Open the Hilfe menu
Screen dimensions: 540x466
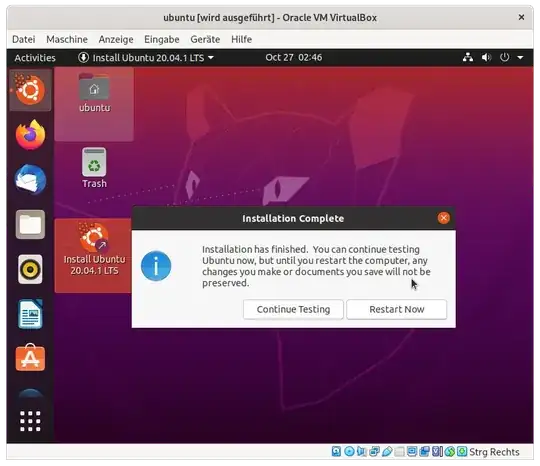pos(241,39)
